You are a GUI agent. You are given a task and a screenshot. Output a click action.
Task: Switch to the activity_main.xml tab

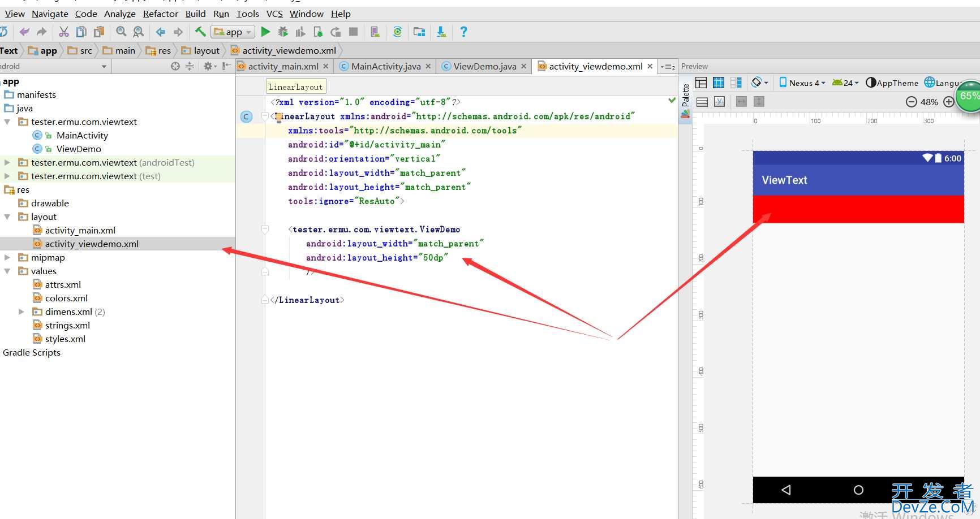[283, 66]
